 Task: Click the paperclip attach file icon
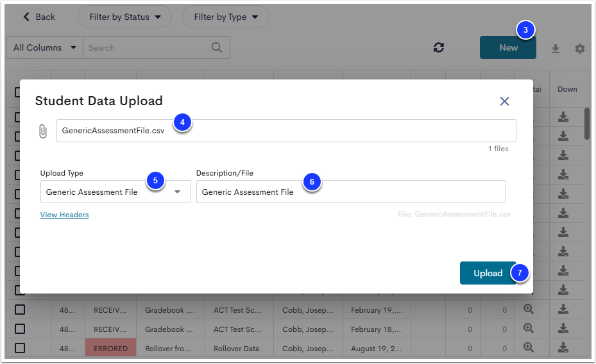pos(43,131)
